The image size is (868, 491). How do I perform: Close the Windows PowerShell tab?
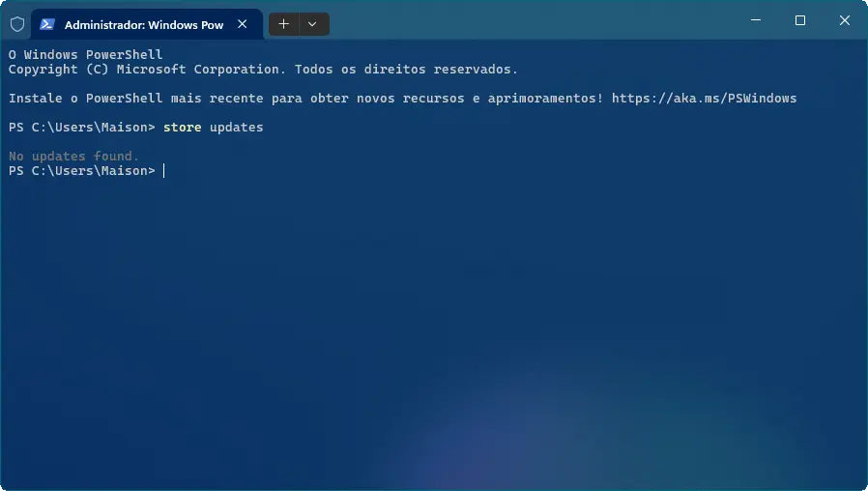click(x=246, y=24)
